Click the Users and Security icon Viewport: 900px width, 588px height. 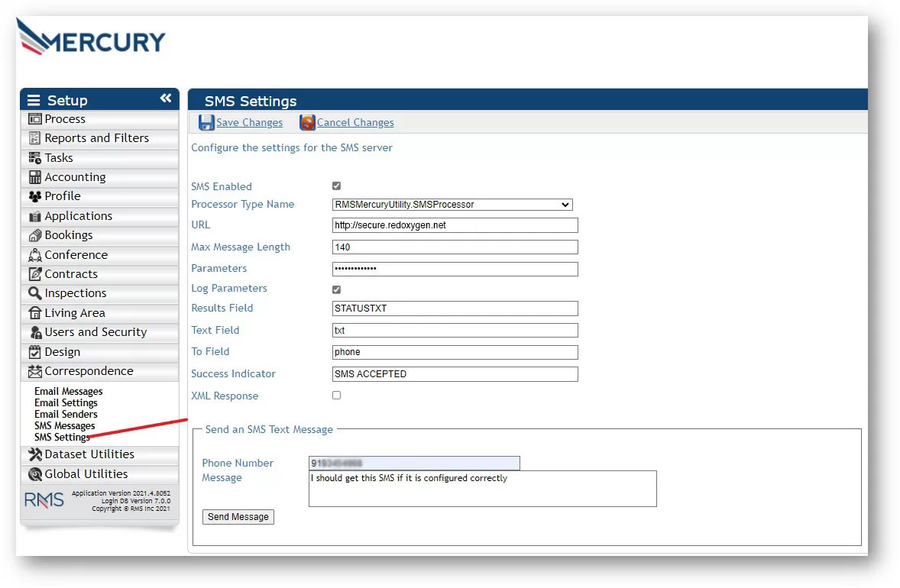point(36,332)
